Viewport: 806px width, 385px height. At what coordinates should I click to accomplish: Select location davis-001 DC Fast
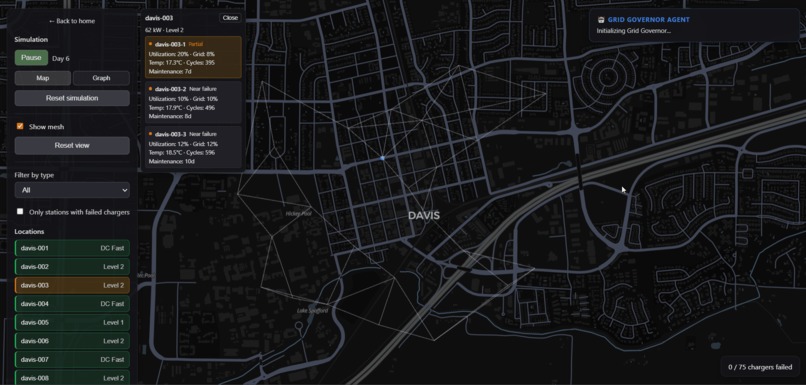(72, 248)
